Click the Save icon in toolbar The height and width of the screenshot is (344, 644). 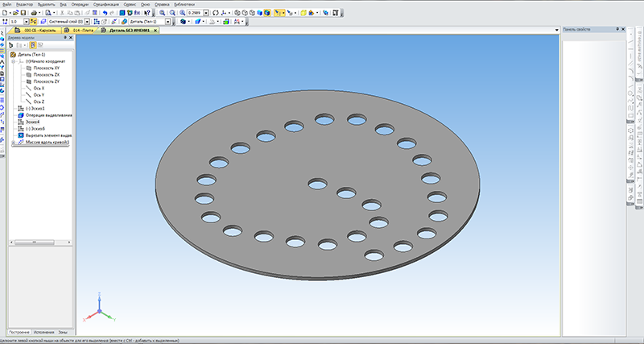pos(25,13)
